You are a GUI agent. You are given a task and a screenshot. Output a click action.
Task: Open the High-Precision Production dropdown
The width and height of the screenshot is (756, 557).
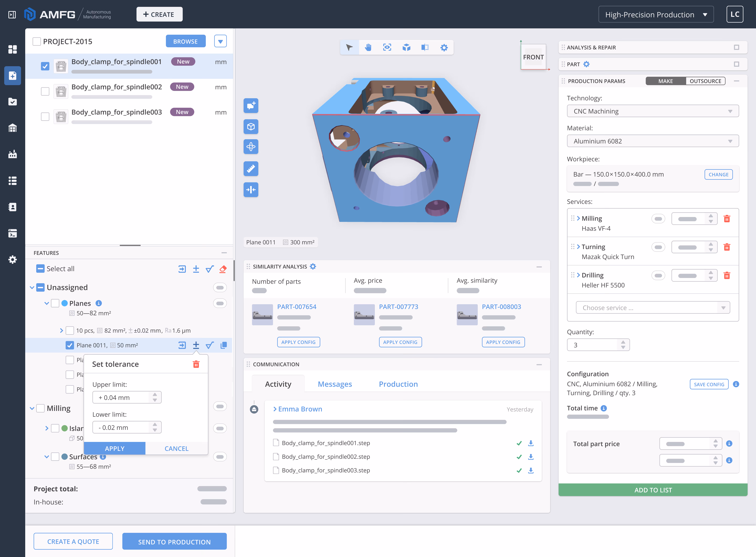click(656, 14)
